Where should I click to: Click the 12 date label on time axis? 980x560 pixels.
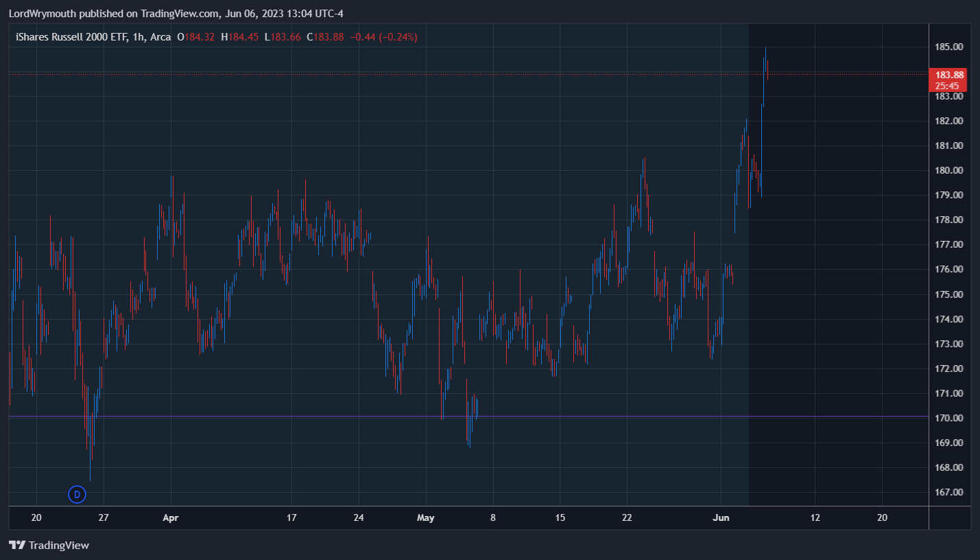[x=815, y=518]
